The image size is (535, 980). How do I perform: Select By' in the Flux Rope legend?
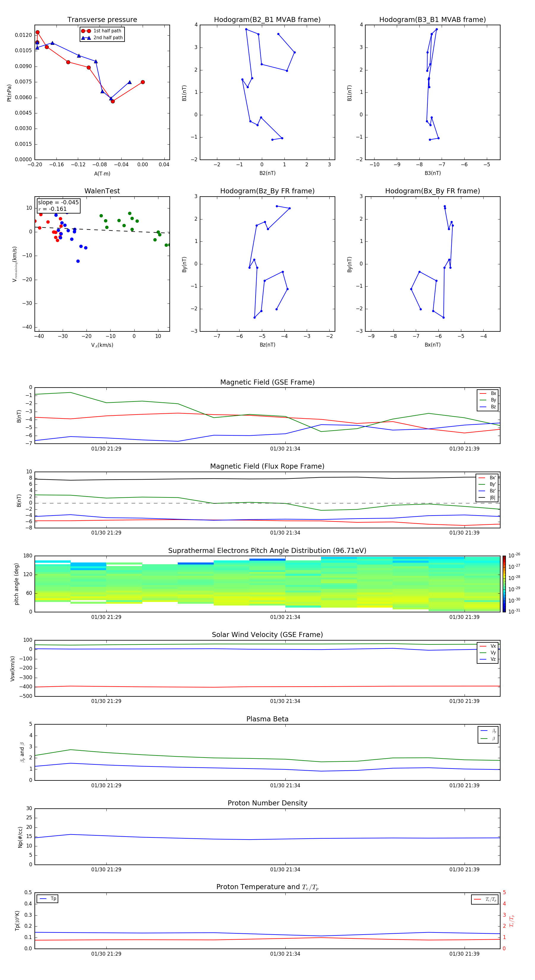tap(487, 484)
